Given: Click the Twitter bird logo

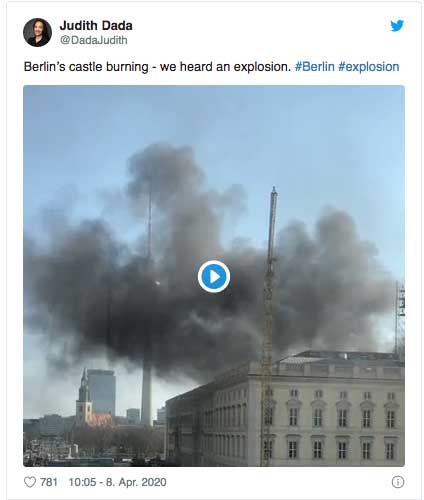Looking at the screenshot, I should [397, 26].
